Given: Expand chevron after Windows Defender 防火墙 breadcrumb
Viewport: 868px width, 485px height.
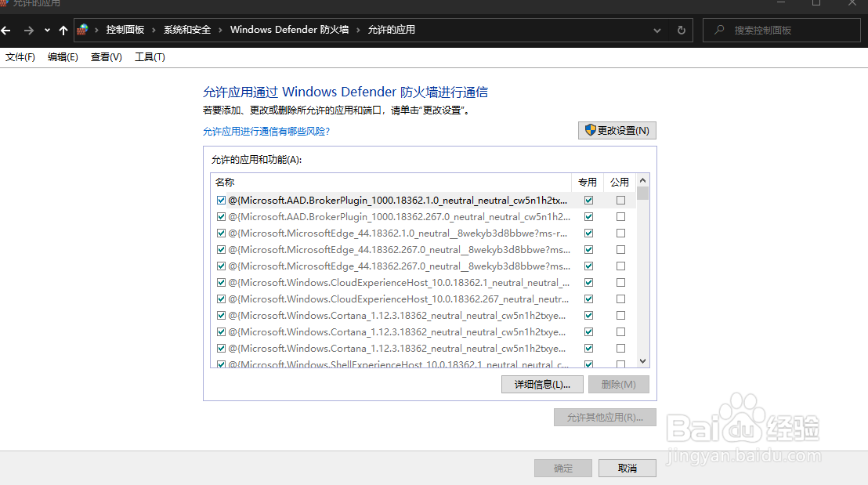Looking at the screenshot, I should point(358,30).
